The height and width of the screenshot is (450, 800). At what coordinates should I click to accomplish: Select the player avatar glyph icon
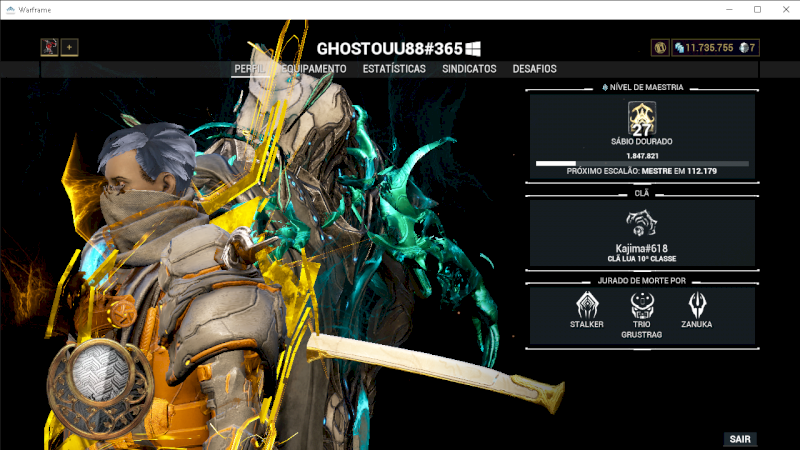click(49, 47)
